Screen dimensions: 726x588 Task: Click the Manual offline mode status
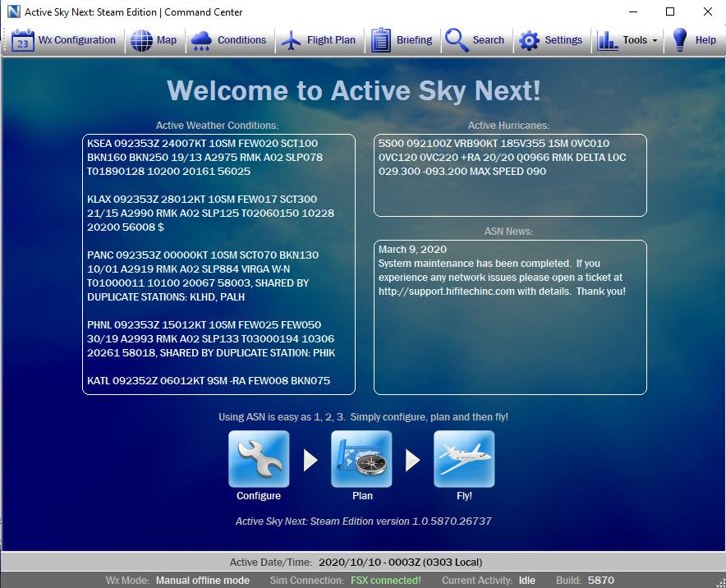[203, 580]
